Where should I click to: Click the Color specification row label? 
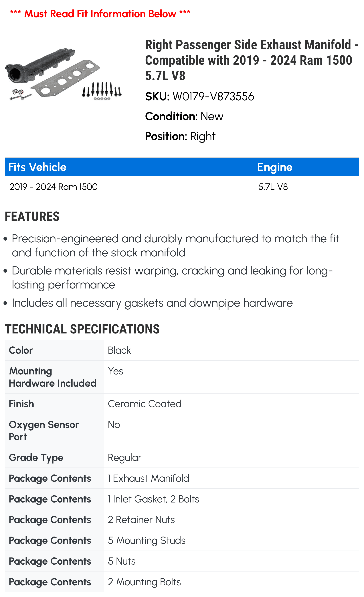tap(21, 350)
